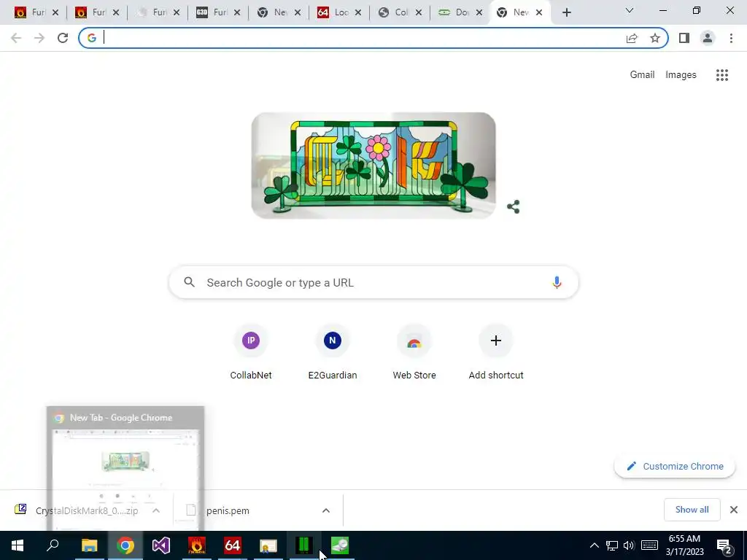
Task: Open the green bars taskbar icon
Action: tap(304, 545)
